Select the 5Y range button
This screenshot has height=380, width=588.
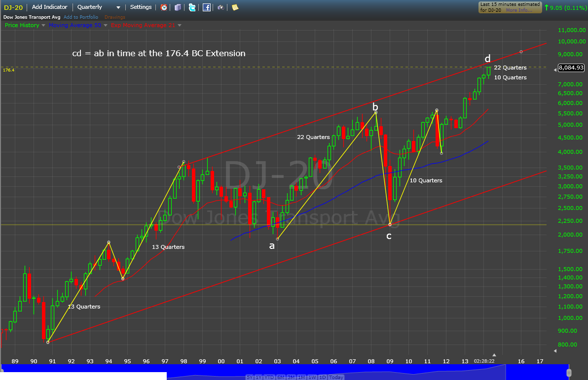point(250,378)
